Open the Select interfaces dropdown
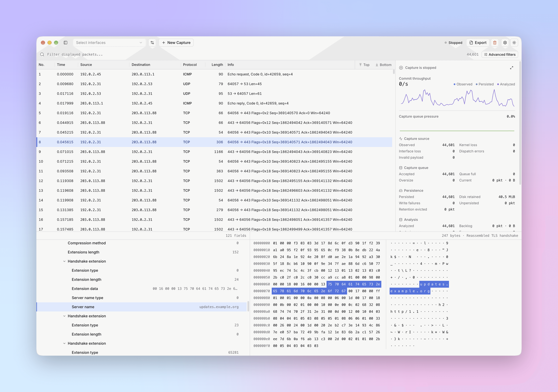 [109, 43]
